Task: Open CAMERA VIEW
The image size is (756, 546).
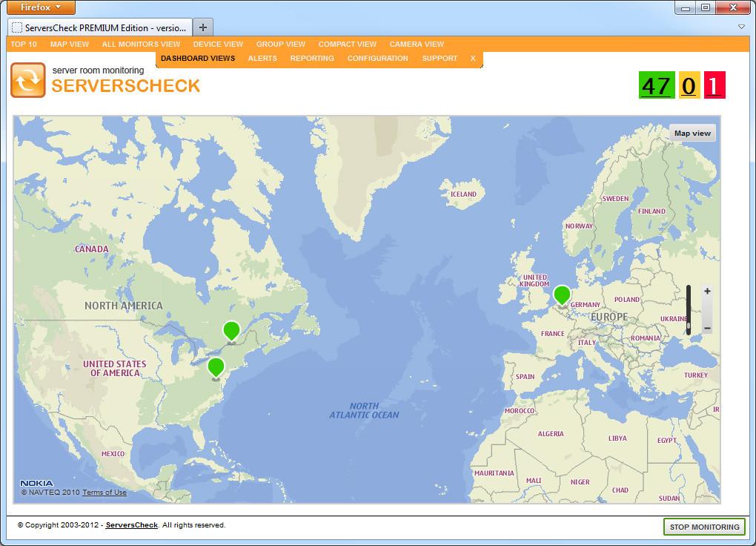Action: 417,44
